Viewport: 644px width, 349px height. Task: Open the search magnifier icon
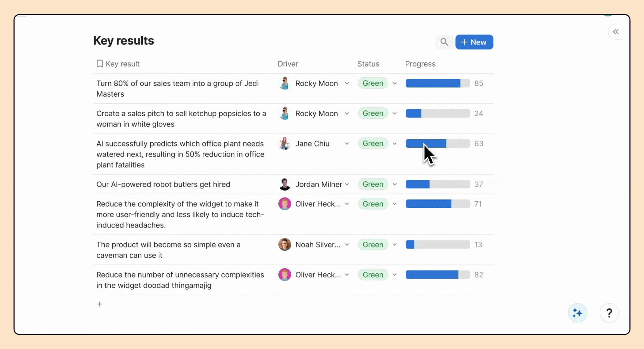[444, 42]
